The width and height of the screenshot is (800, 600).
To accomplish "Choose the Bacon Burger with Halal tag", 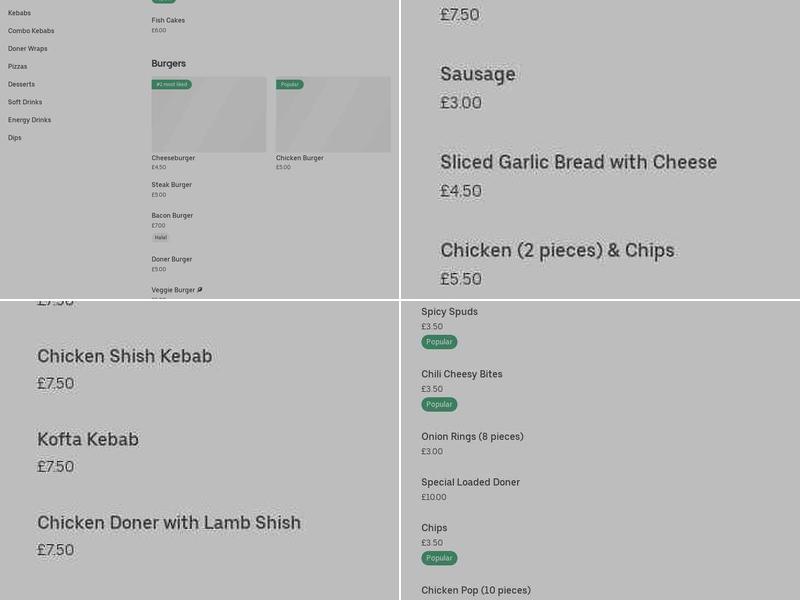I will (x=172, y=215).
